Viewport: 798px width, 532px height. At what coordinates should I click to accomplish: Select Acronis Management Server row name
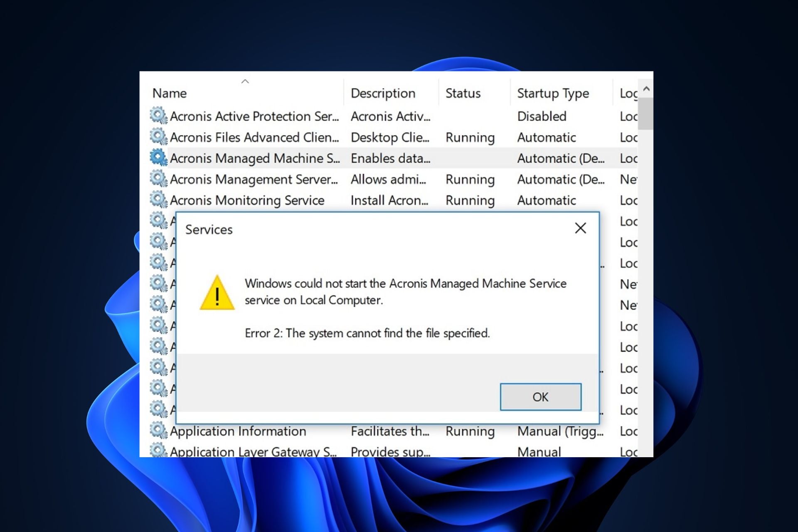pos(254,179)
